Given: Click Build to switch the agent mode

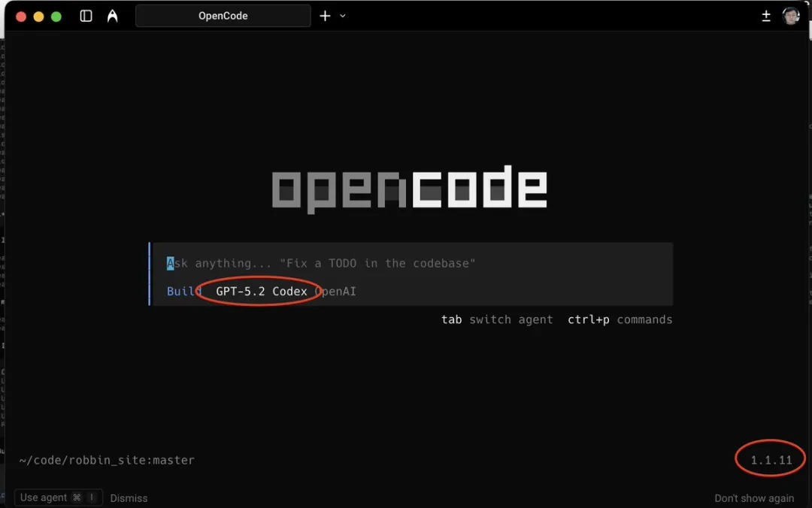Looking at the screenshot, I should point(183,291).
